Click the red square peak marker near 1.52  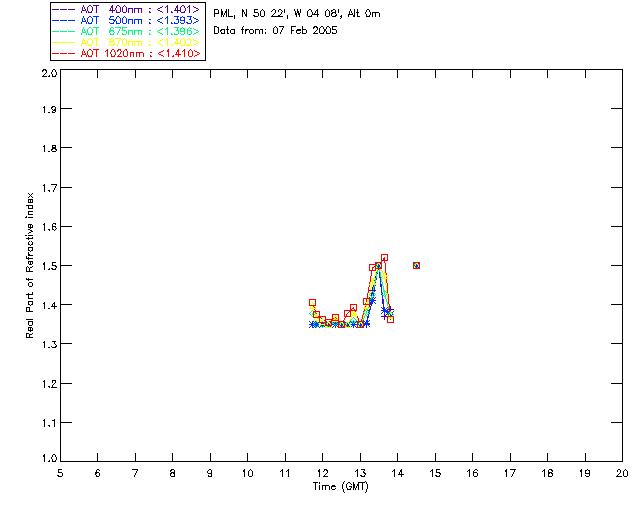click(384, 258)
